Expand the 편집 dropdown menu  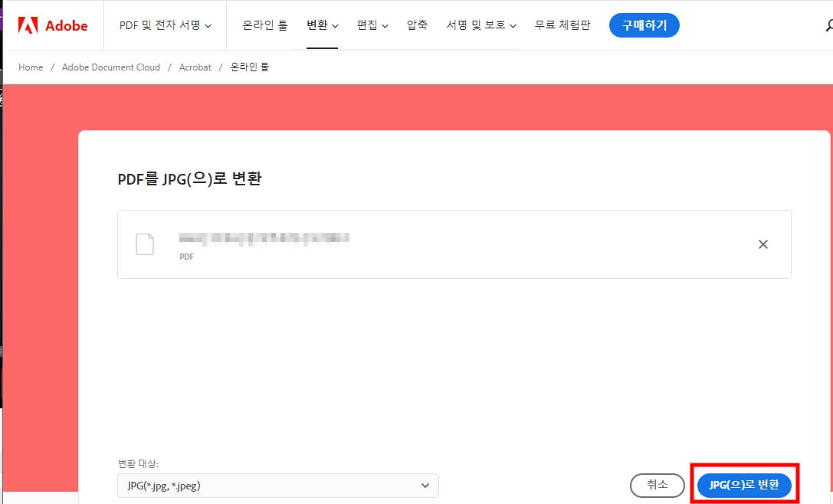[372, 25]
